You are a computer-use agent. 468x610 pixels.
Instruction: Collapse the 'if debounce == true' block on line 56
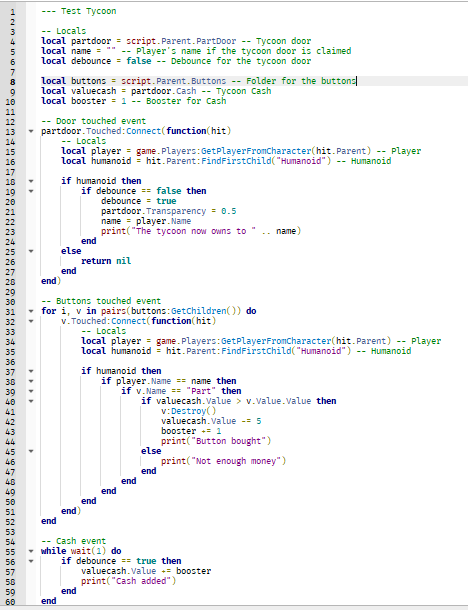pyautogui.click(x=31, y=561)
